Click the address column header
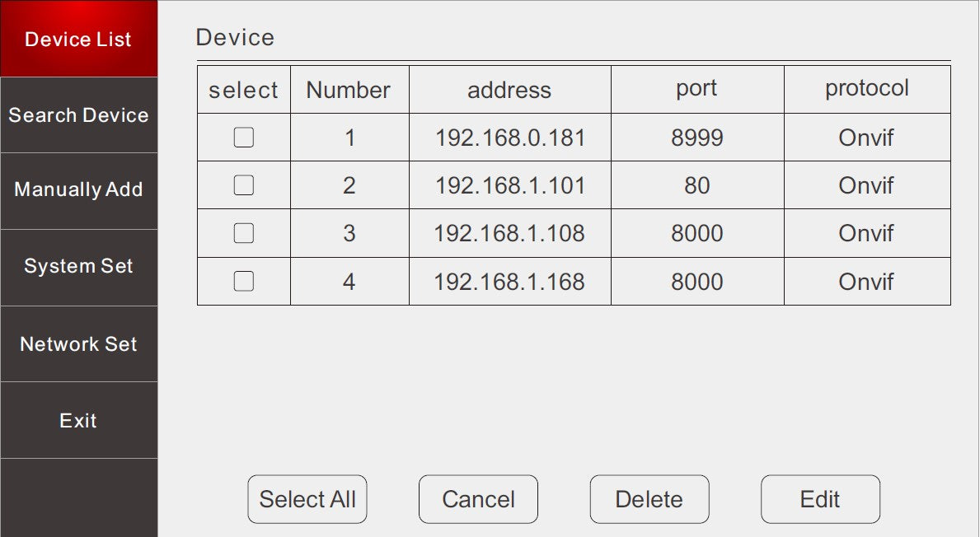Image resolution: width=980 pixels, height=537 pixels. (x=509, y=90)
